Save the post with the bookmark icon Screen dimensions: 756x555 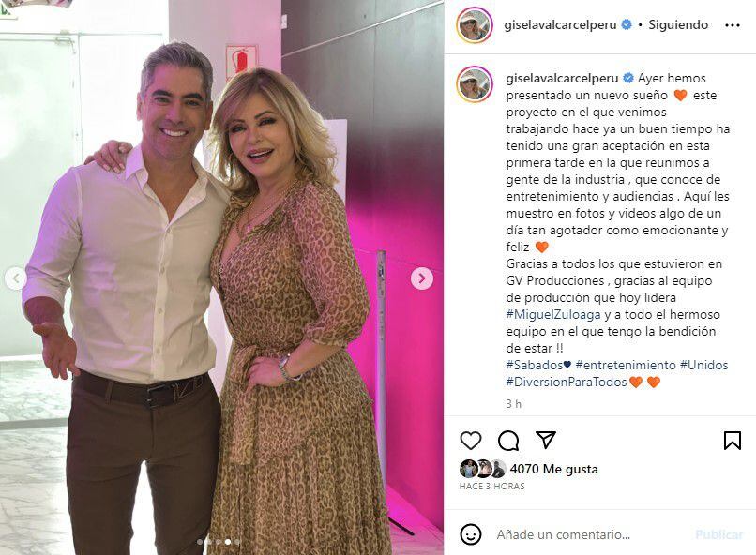point(732,441)
